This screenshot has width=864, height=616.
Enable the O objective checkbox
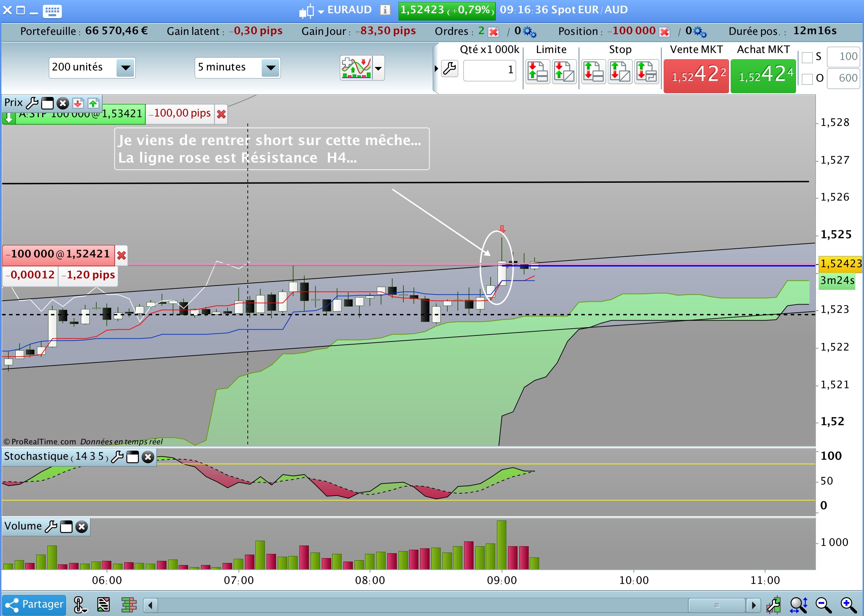[x=807, y=79]
